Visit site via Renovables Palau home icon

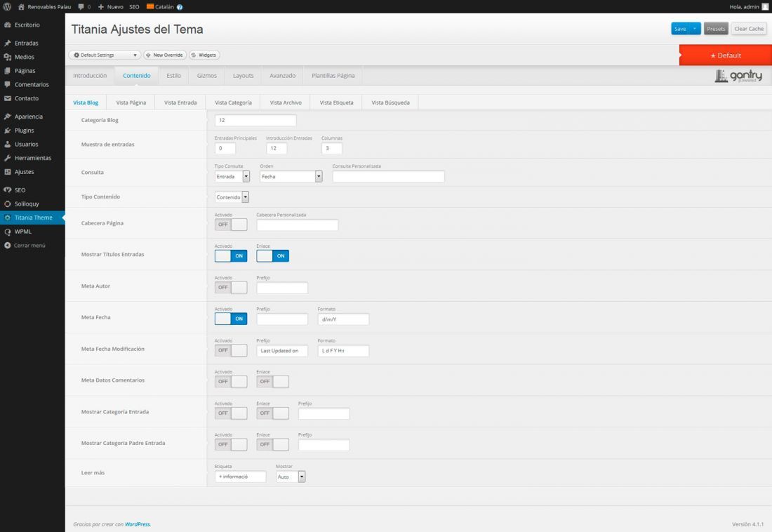tap(21, 7)
